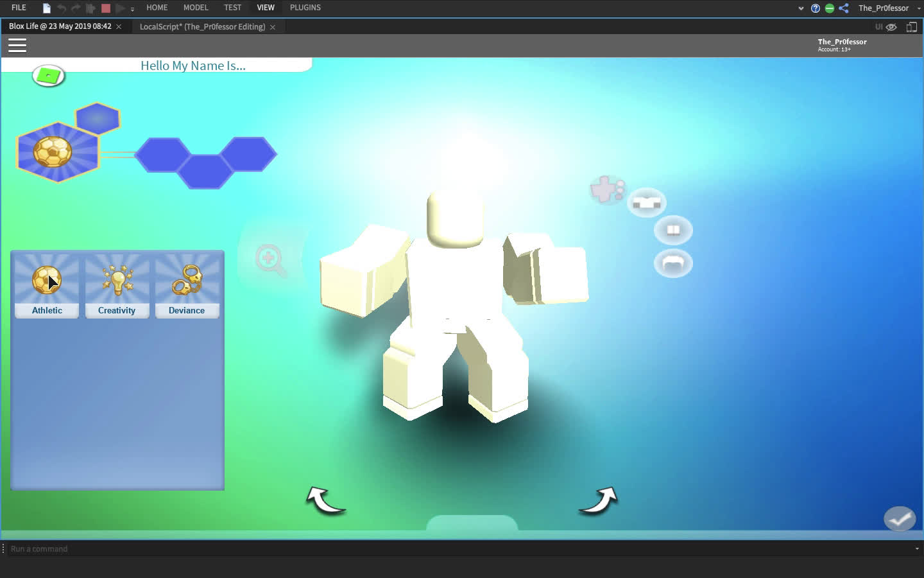Click the device emulation icon

911,27
